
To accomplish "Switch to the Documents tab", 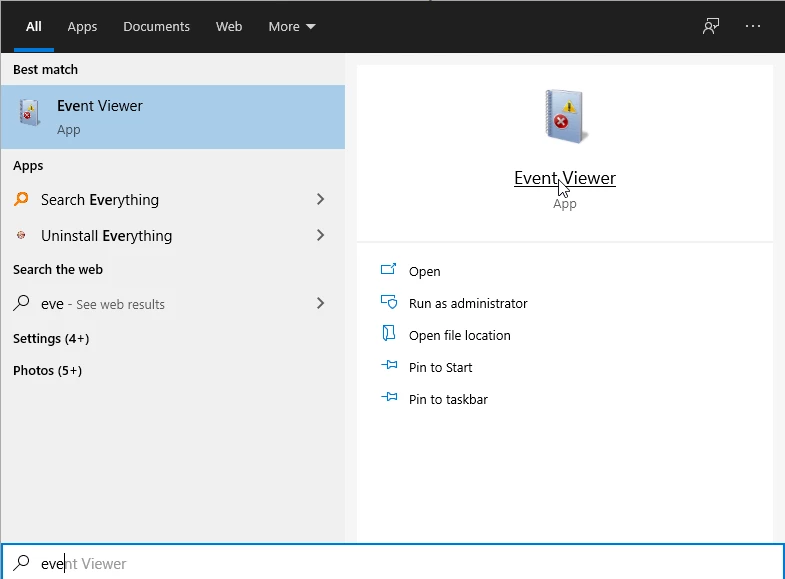I will tap(156, 27).
